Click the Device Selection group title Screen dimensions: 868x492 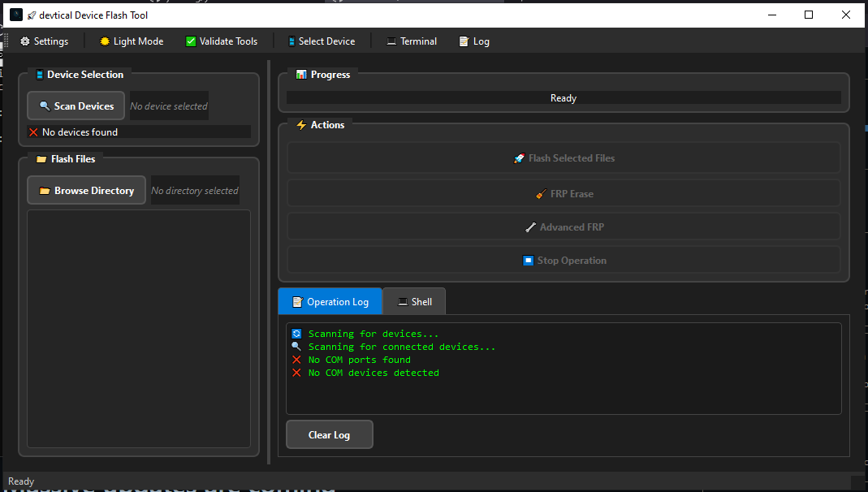[x=85, y=74]
